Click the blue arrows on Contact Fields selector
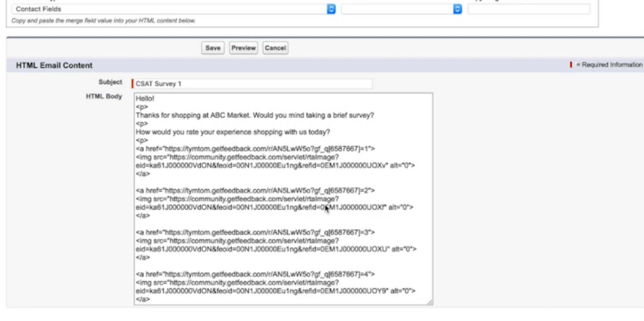This screenshot has width=644, height=321. (331, 9)
